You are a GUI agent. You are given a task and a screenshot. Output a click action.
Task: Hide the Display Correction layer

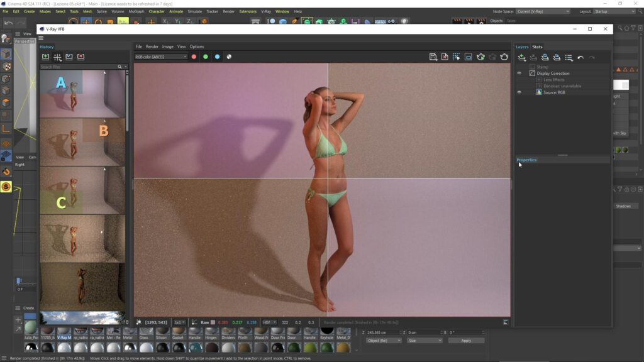519,74
